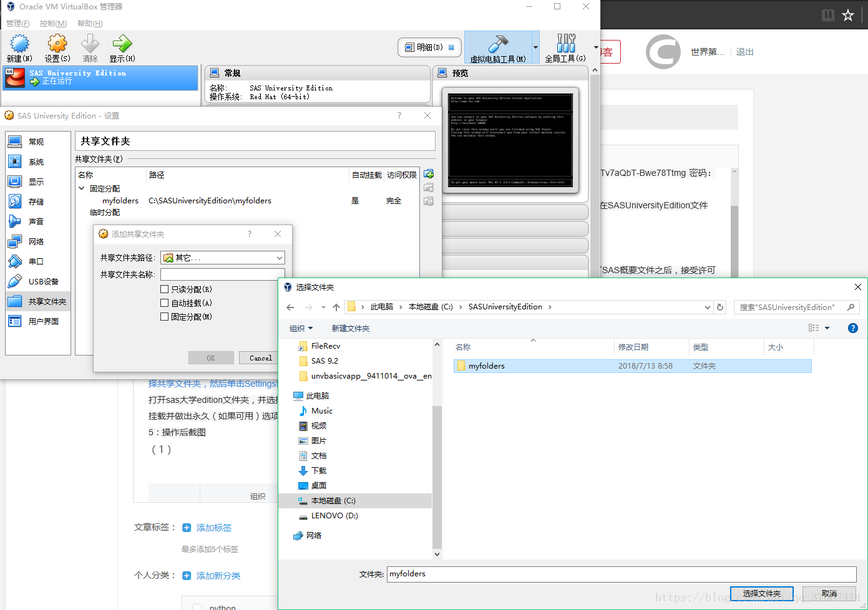Click the 文件夹 name field in picker
Image resolution: width=868 pixels, height=610 pixels.
click(622, 574)
